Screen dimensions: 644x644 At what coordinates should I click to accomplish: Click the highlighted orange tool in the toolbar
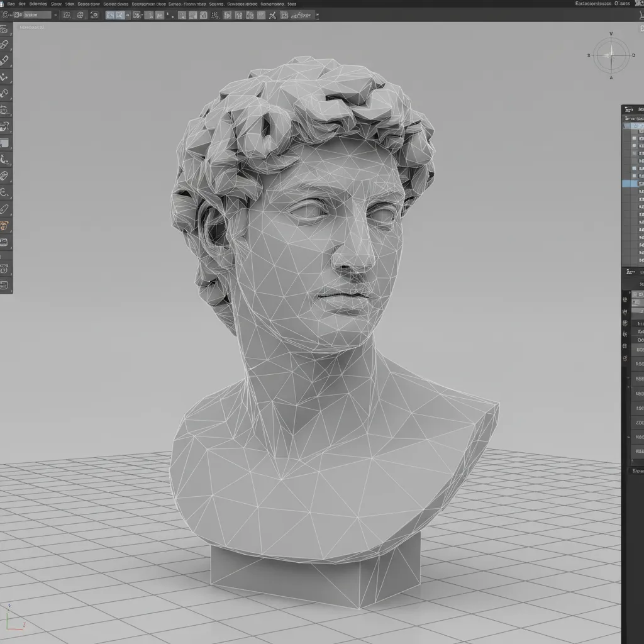5,224
